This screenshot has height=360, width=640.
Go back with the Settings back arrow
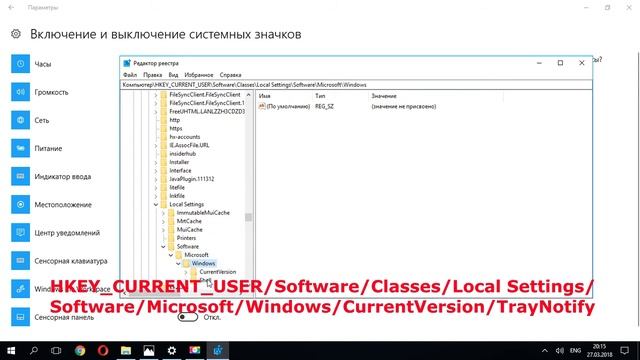[11, 7]
